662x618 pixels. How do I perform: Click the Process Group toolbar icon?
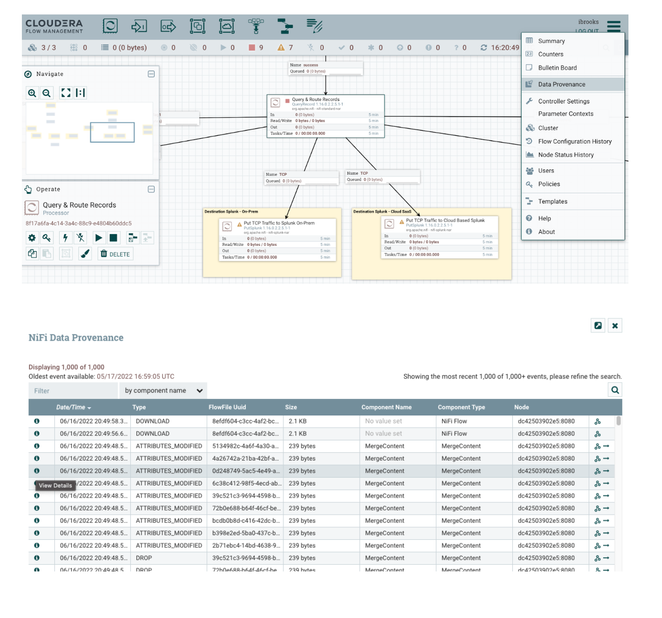coord(198,26)
